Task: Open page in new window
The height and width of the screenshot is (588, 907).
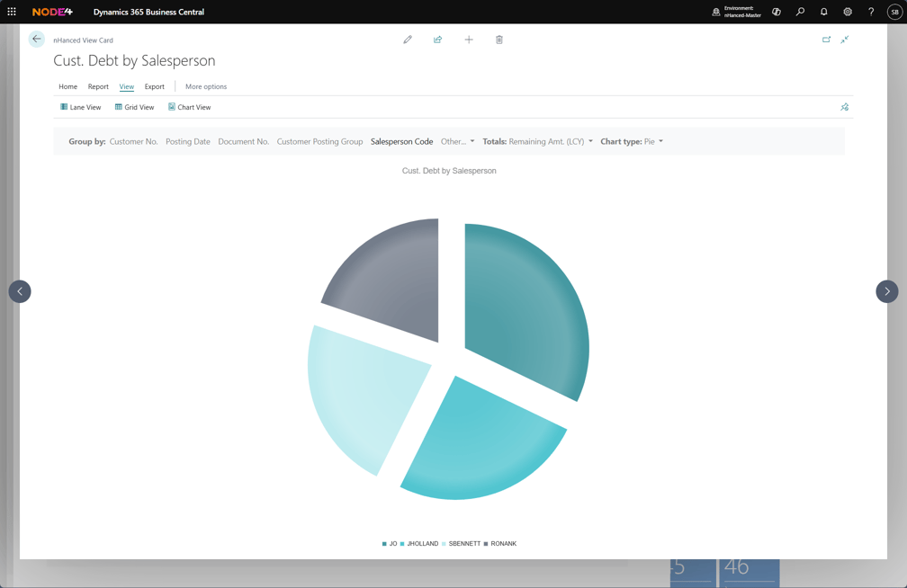Action: [826, 40]
